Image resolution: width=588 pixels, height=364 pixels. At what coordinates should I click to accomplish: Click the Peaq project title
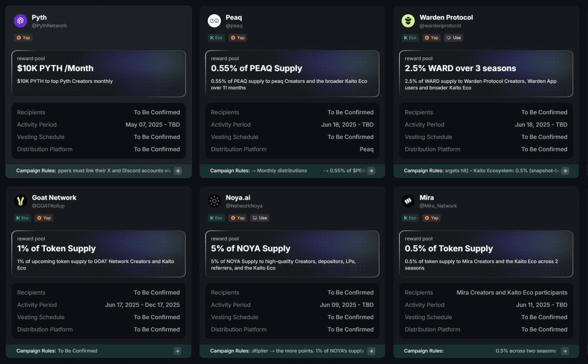234,17
